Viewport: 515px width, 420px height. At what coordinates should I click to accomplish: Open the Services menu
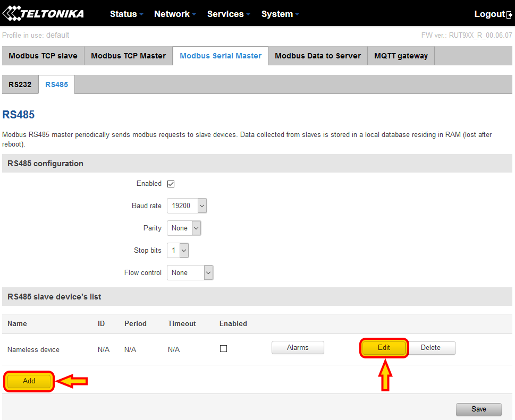pyautogui.click(x=226, y=14)
